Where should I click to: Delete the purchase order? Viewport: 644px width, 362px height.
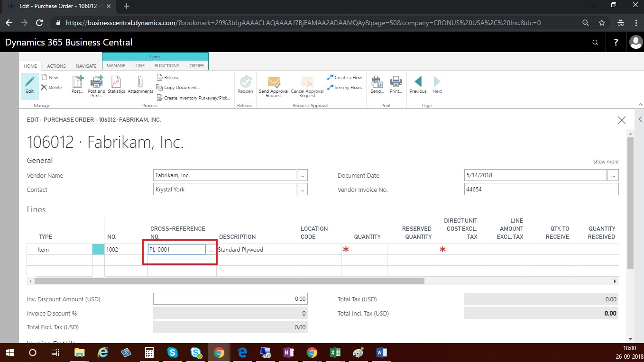coord(51,87)
